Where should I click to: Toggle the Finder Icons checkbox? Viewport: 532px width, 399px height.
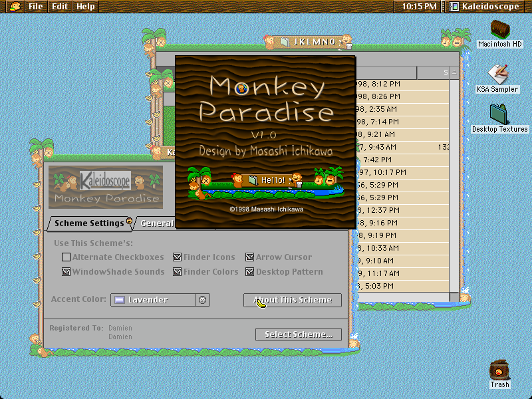(x=177, y=257)
